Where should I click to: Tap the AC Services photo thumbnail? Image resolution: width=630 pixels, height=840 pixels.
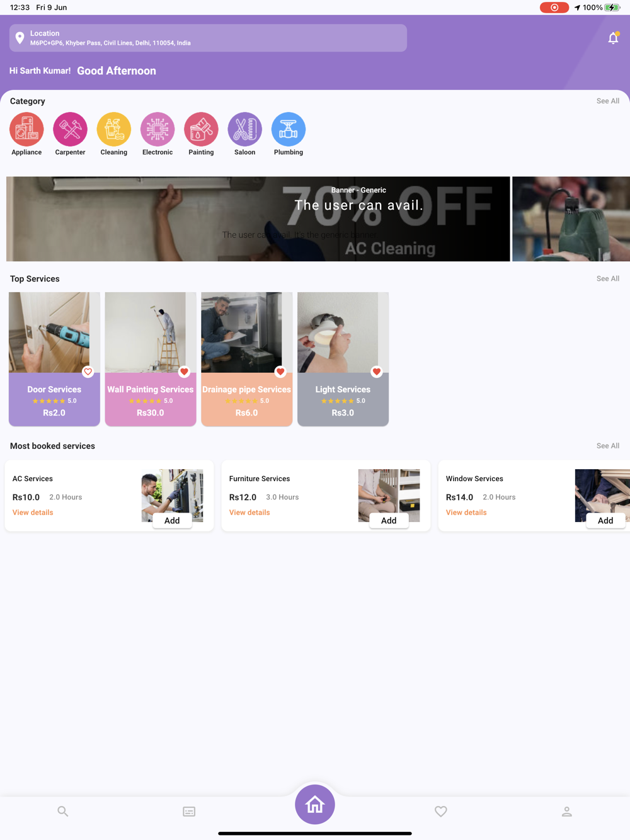pyautogui.click(x=172, y=495)
